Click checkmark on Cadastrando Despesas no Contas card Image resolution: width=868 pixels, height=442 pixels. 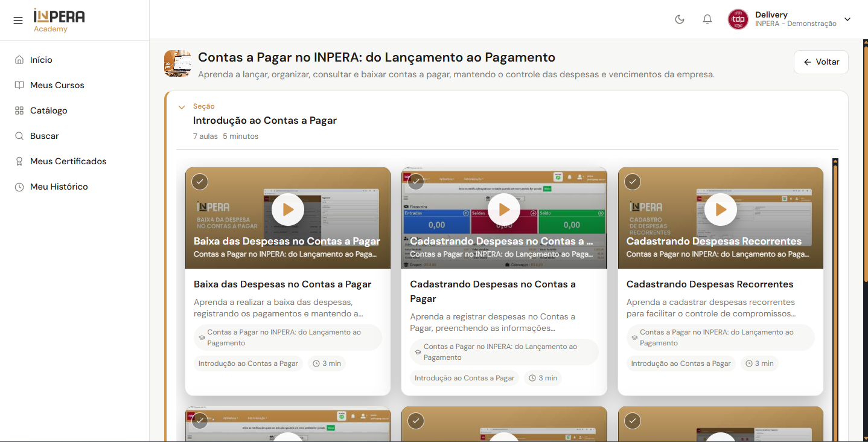pos(416,182)
